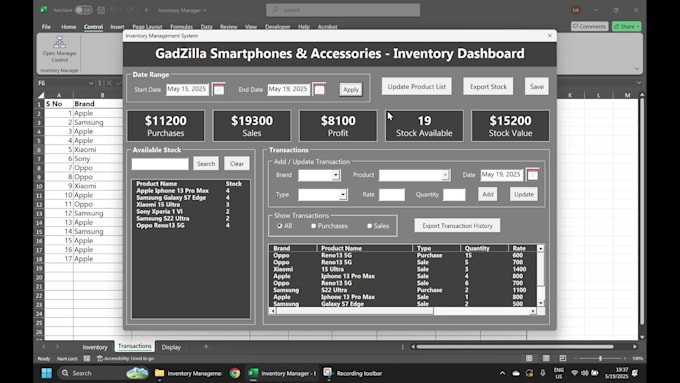Image resolution: width=680 pixels, height=383 pixels.
Task: Click the Update transaction button
Action: coord(524,194)
